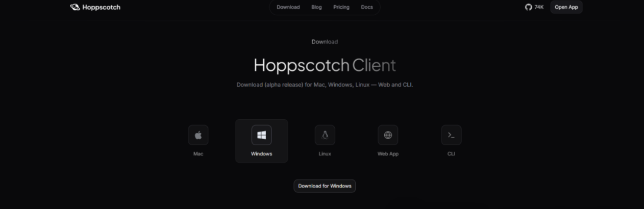Select the Web App globe icon
Image resolution: width=644 pixels, height=209 pixels.
click(388, 135)
